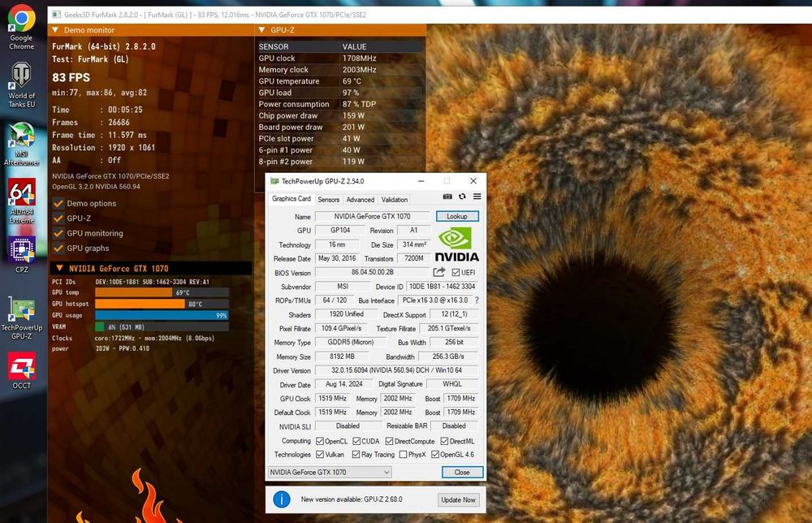This screenshot has width=812, height=523.
Task: Click the Release Date field
Action: coord(337,258)
